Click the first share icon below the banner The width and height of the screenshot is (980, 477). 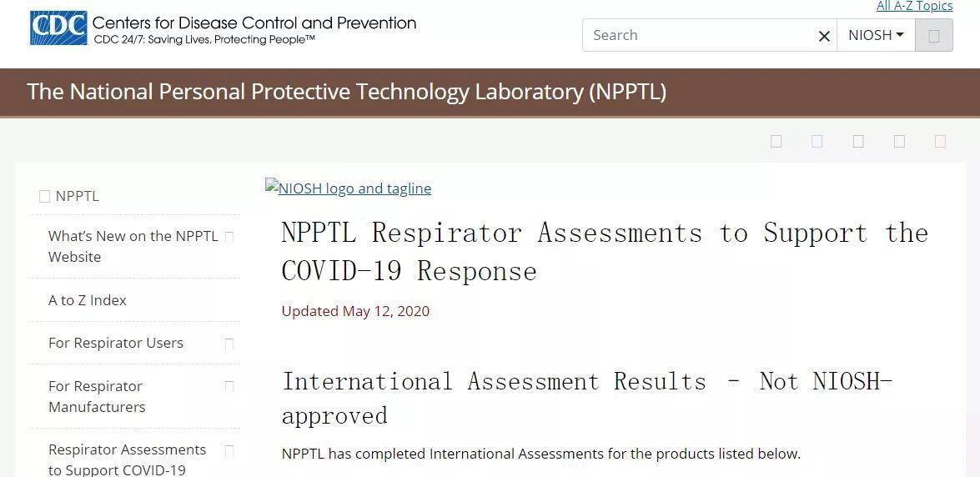click(x=776, y=141)
